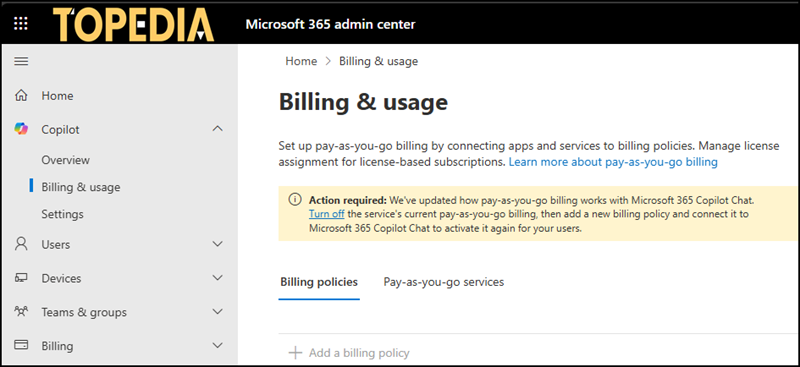Click the Billing & usage page heading
Viewport: 800px width, 367px height.
(x=363, y=102)
